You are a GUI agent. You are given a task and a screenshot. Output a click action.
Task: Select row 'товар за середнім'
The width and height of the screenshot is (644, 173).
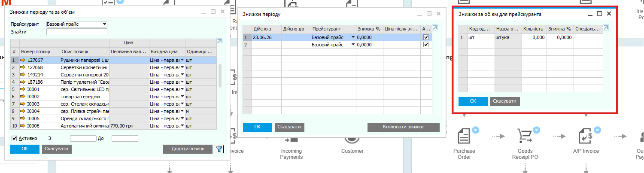113,97
